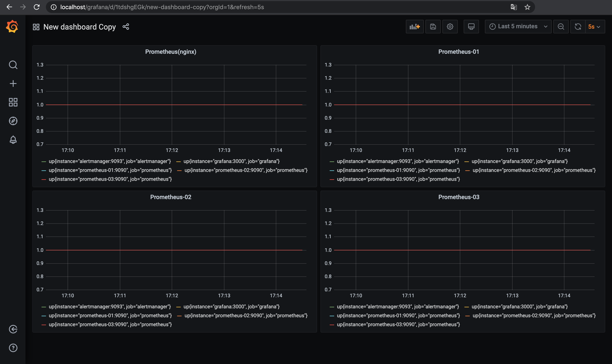
Task: Open the Create plus menu in sidebar
Action: [x=13, y=84]
